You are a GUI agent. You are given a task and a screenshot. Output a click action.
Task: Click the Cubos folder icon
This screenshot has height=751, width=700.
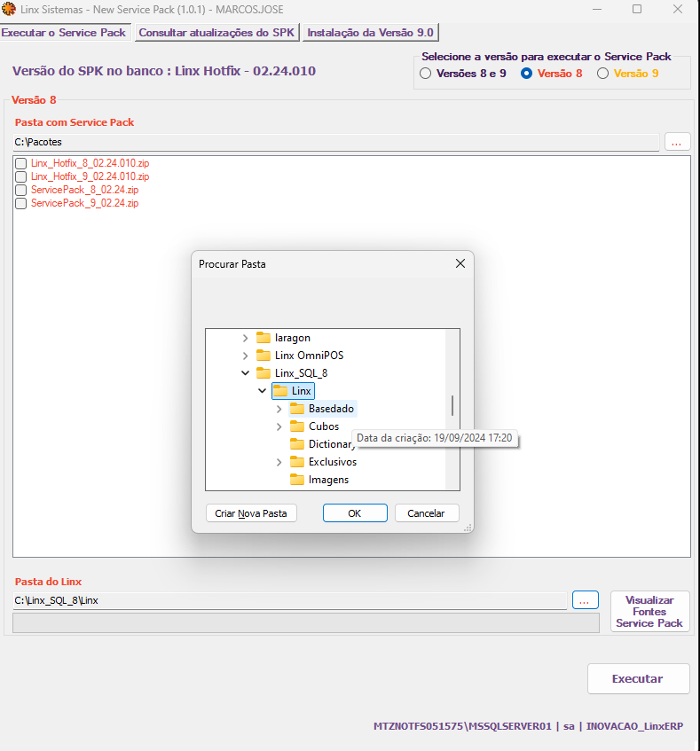pos(297,426)
